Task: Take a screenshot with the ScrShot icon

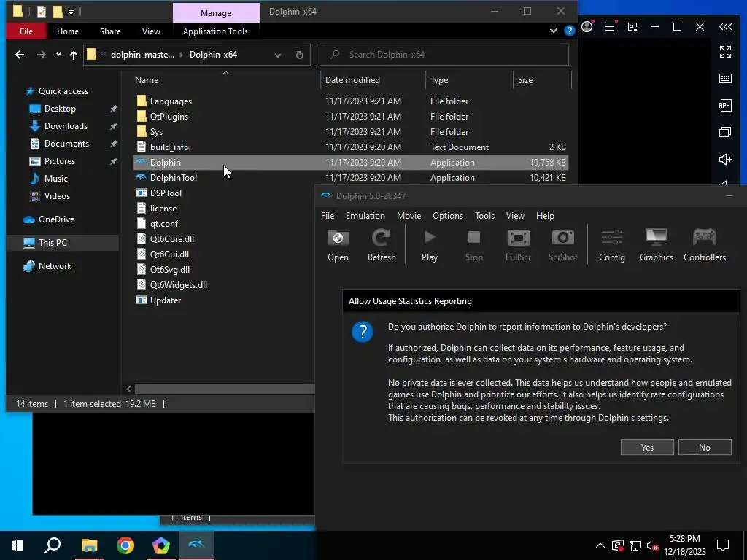Action: point(562,245)
